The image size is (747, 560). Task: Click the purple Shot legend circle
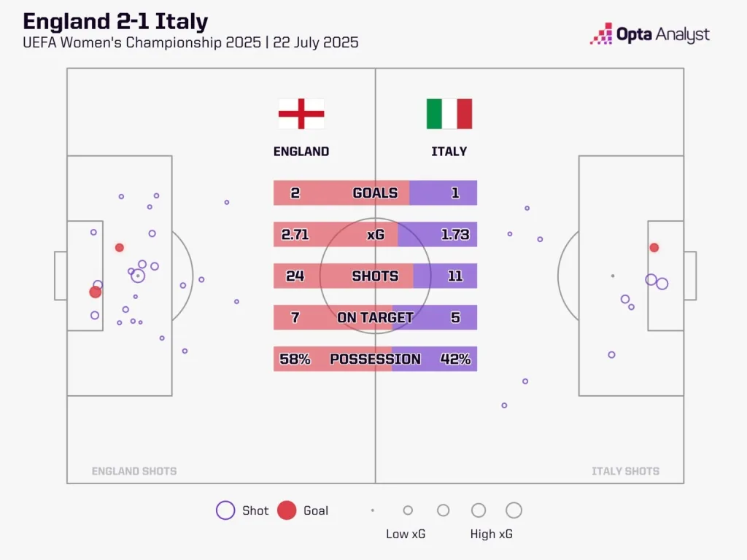coord(225,510)
